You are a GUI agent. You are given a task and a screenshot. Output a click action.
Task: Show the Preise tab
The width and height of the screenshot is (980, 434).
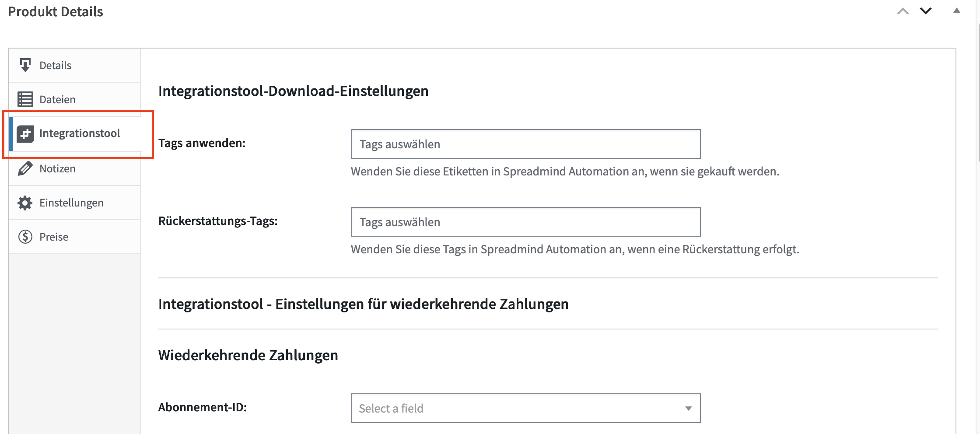pos(54,237)
